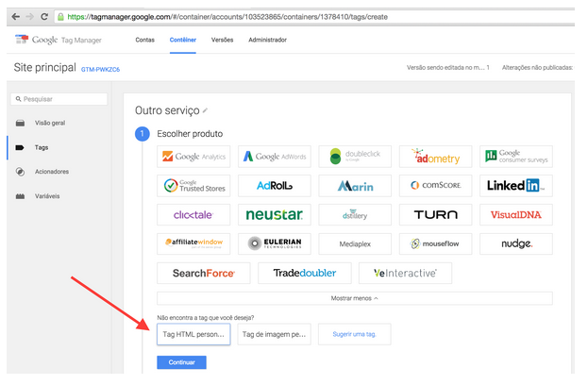Select the Google AdWords product tile
This screenshot has height=385, width=588.
point(275,157)
